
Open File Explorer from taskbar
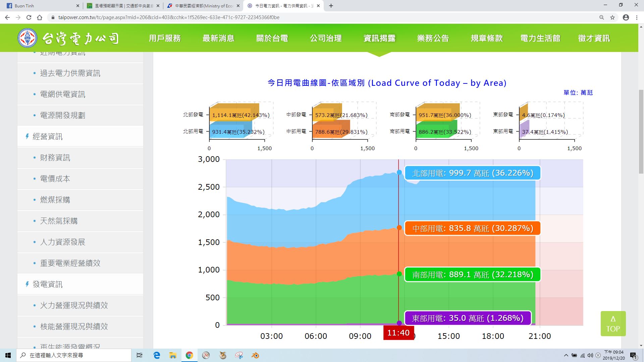pyautogui.click(x=173, y=355)
